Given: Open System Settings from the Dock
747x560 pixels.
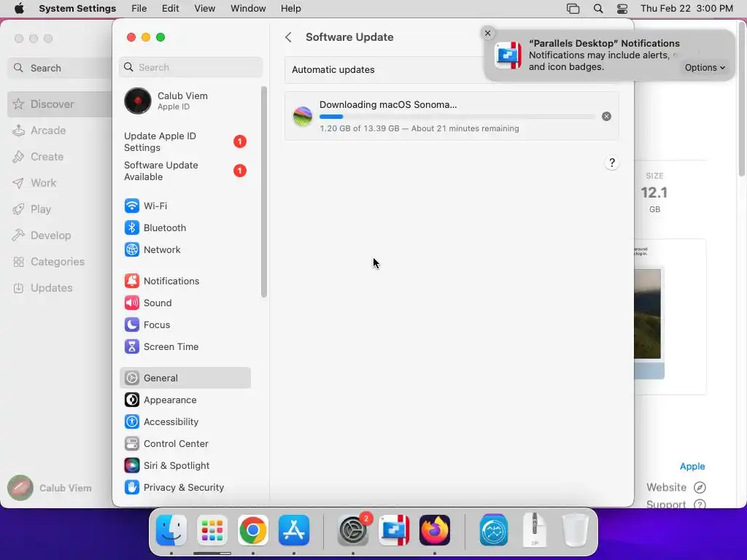Looking at the screenshot, I should coord(353,531).
